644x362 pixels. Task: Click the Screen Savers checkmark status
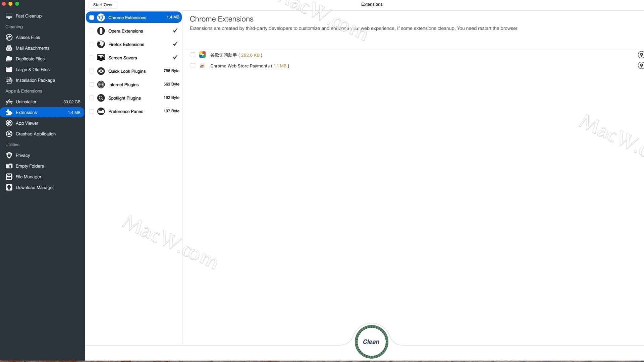click(175, 57)
